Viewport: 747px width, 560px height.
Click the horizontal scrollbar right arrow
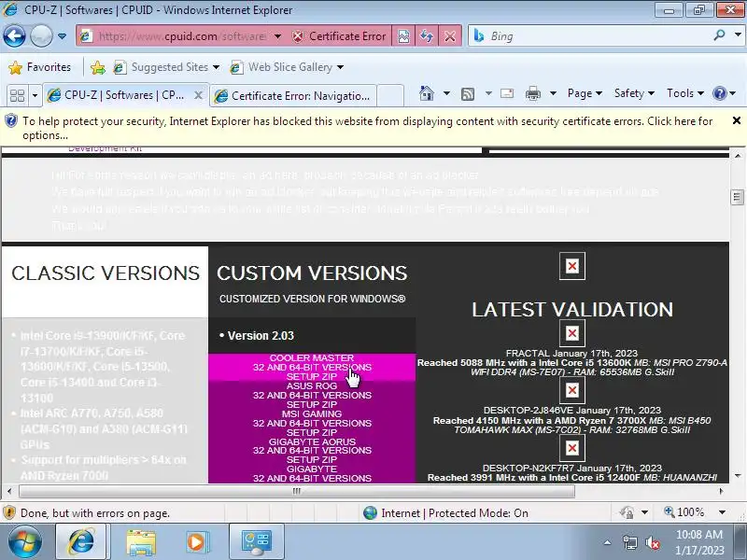[x=721, y=491]
